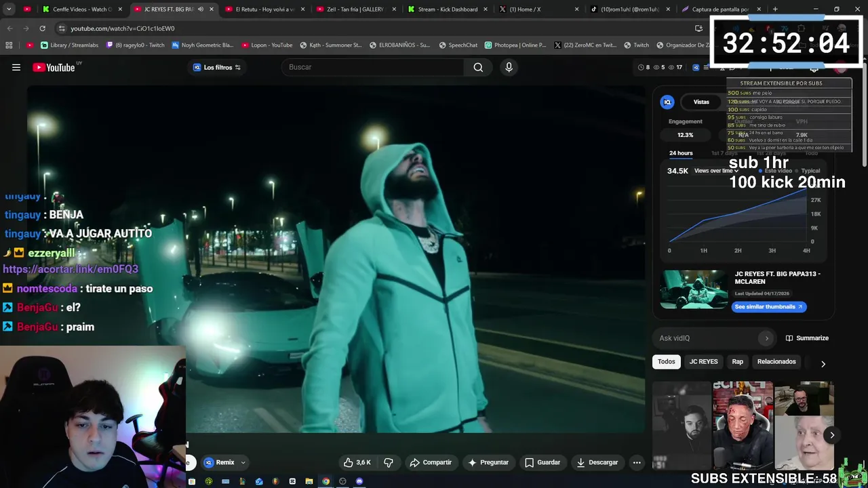Open Los filtros filter options

click(x=217, y=67)
